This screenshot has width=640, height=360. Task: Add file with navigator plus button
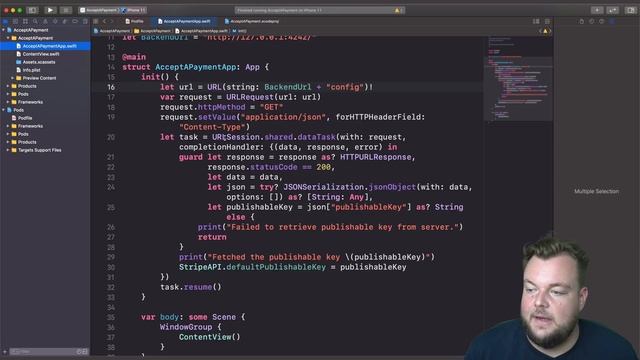click(x=4, y=351)
